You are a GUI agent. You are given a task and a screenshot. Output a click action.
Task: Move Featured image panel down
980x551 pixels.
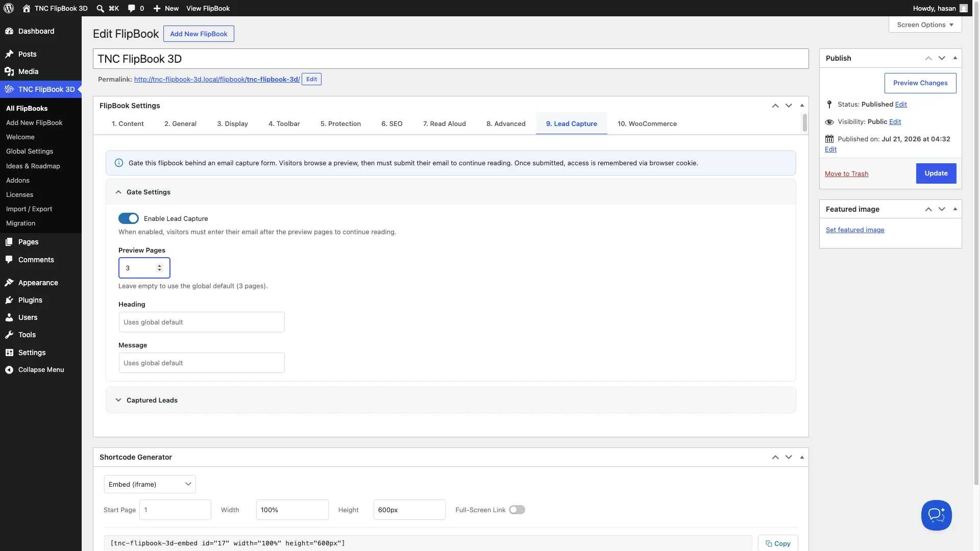pyautogui.click(x=942, y=209)
